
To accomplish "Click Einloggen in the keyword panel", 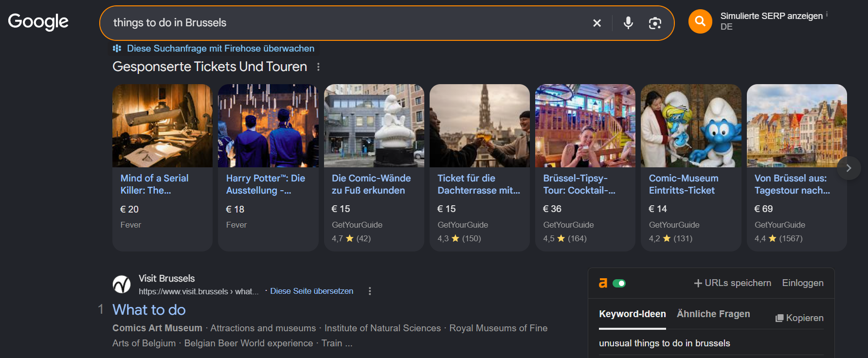I will pos(803,283).
